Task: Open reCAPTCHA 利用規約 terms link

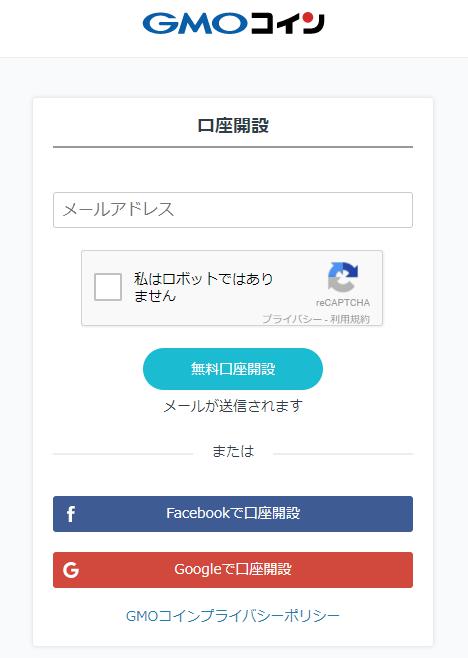Action: pyautogui.click(x=350, y=319)
